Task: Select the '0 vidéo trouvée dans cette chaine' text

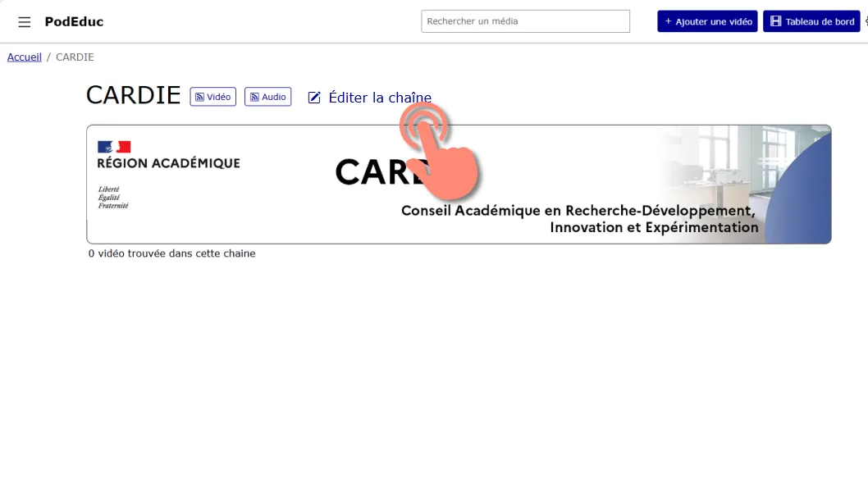Action: tap(172, 253)
